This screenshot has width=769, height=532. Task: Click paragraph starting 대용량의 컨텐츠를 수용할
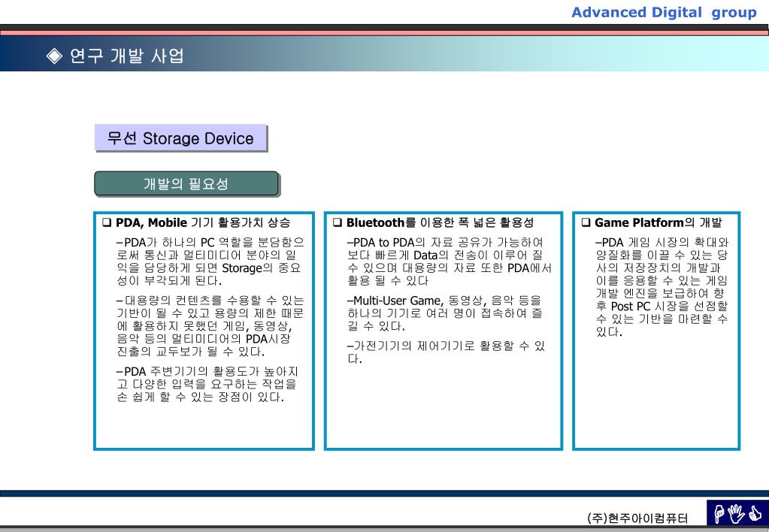pyautogui.click(x=210, y=326)
